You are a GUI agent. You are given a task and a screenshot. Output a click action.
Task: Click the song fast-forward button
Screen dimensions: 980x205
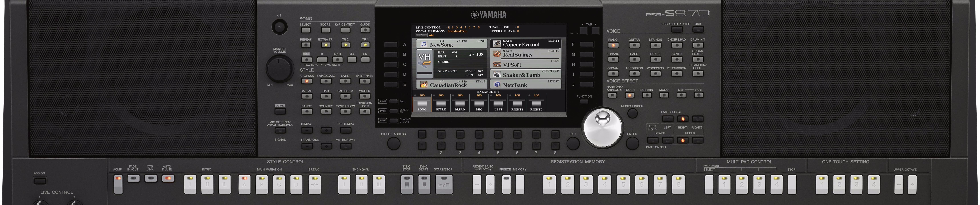pyautogui.click(x=365, y=60)
